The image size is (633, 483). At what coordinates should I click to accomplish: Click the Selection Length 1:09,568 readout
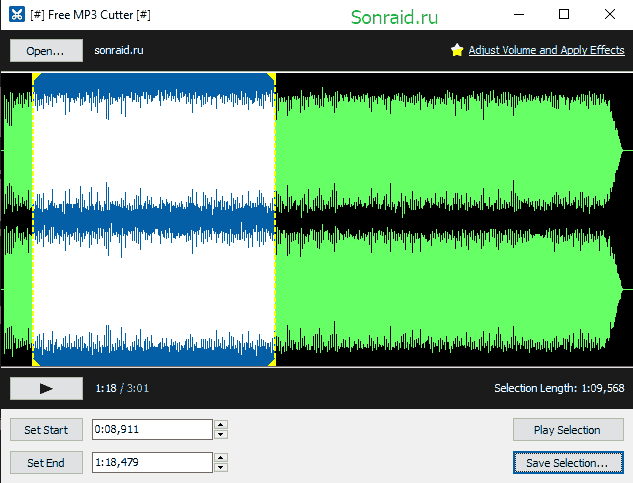tap(559, 388)
